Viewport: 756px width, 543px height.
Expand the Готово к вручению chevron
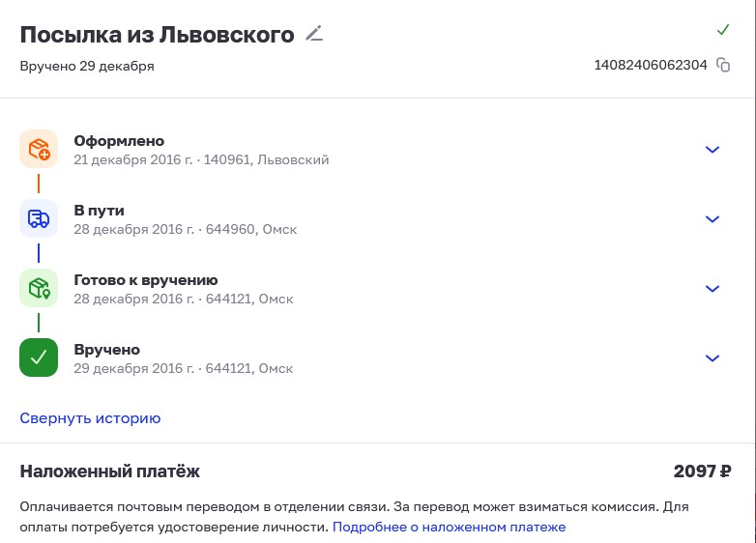click(x=712, y=289)
